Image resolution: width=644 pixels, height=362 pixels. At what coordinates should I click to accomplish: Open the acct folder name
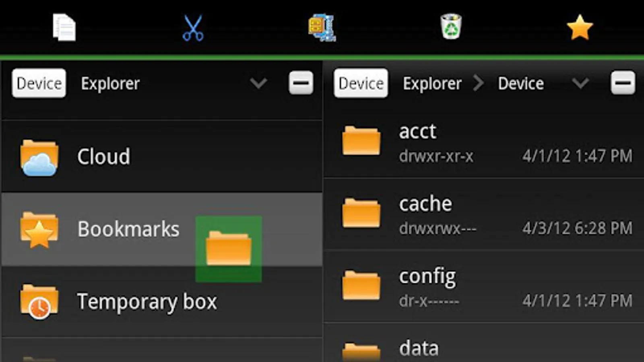[417, 132]
